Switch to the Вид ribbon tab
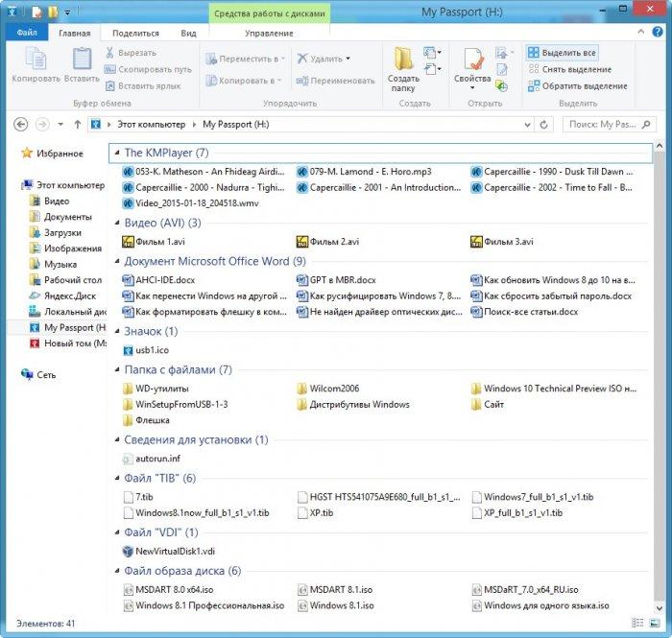 188,33
